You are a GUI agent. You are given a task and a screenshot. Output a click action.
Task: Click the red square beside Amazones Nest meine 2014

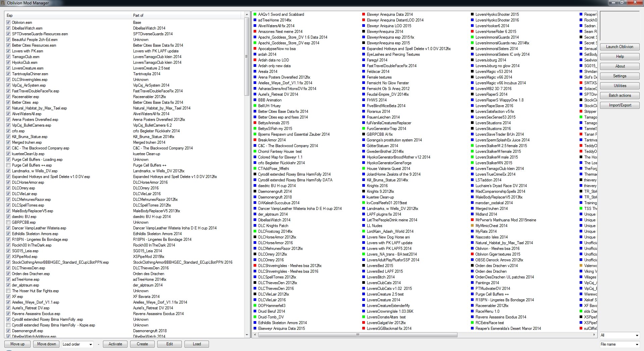click(x=255, y=32)
